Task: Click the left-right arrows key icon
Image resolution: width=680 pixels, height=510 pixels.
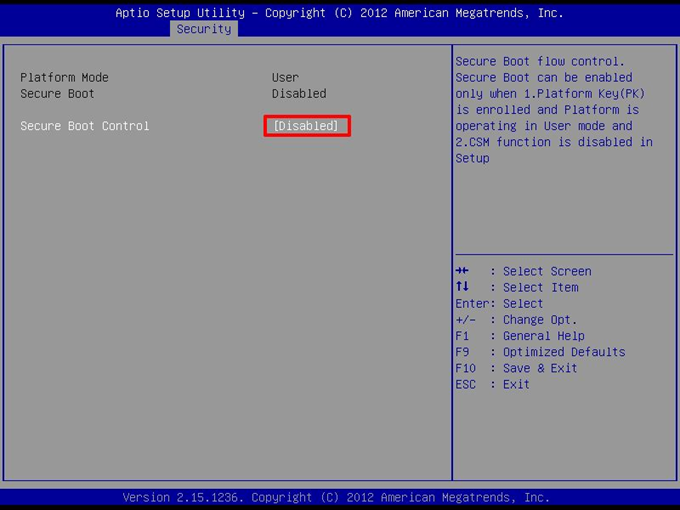Action: tap(462, 271)
